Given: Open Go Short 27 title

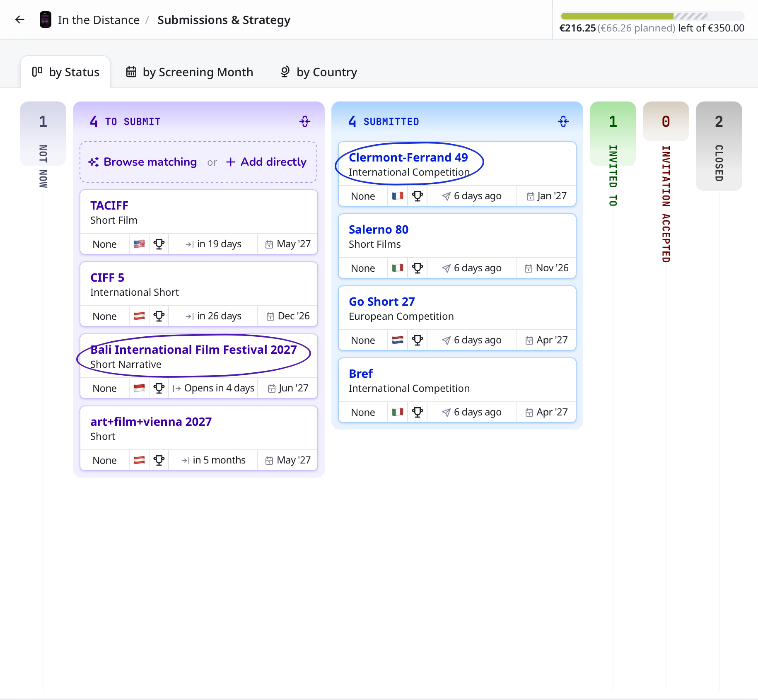Looking at the screenshot, I should tap(382, 302).
